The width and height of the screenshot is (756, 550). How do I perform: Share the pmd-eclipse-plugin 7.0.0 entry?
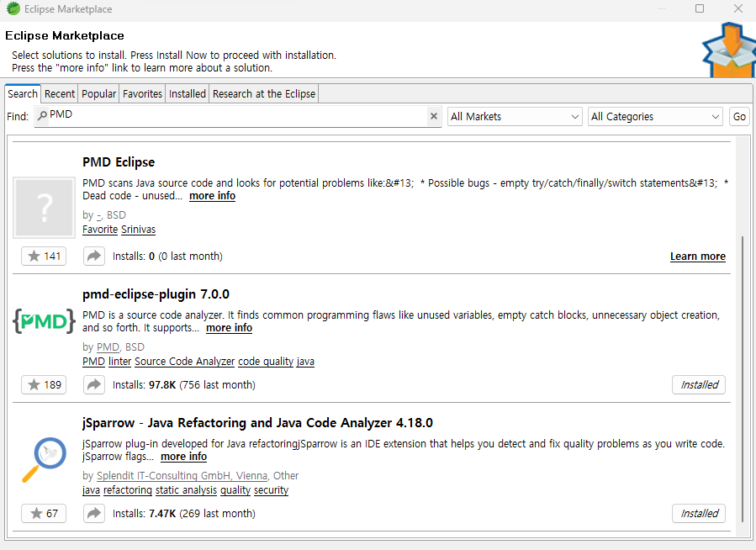click(94, 384)
